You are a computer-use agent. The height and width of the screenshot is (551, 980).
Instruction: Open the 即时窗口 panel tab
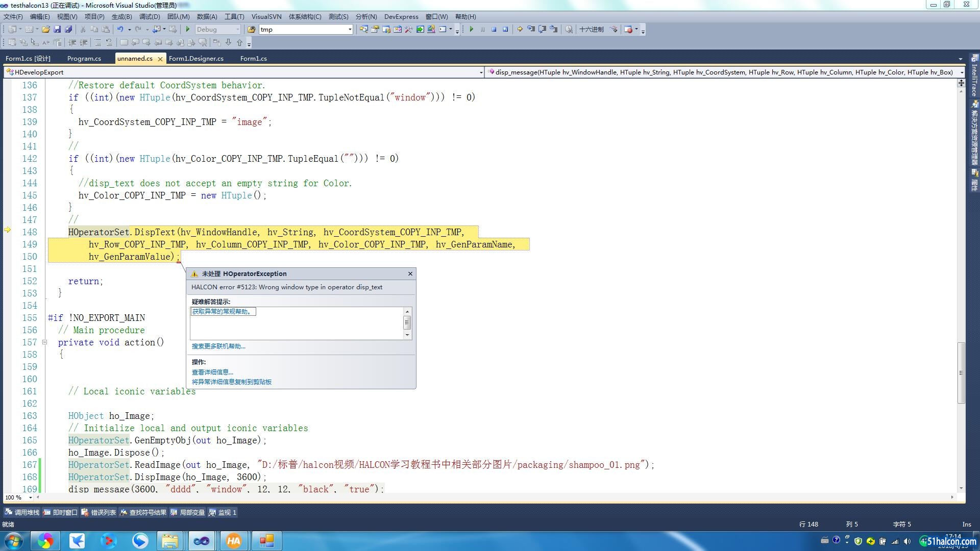click(60, 512)
